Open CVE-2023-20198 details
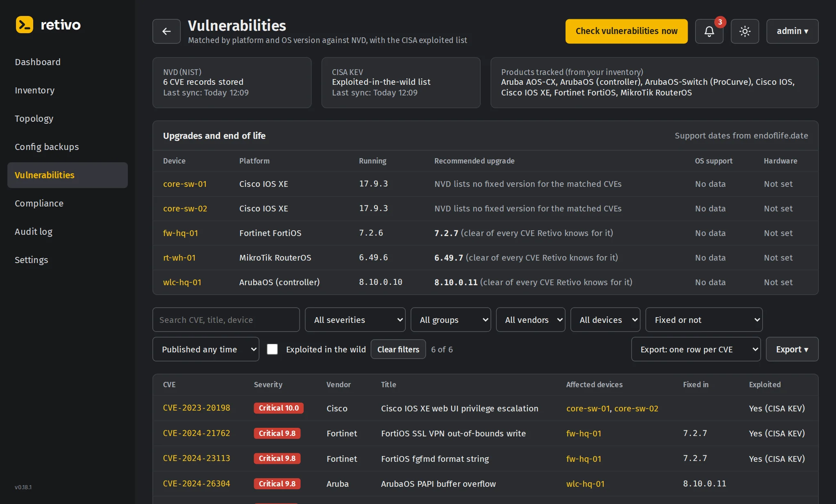Viewport: 836px width, 504px height. [197, 408]
